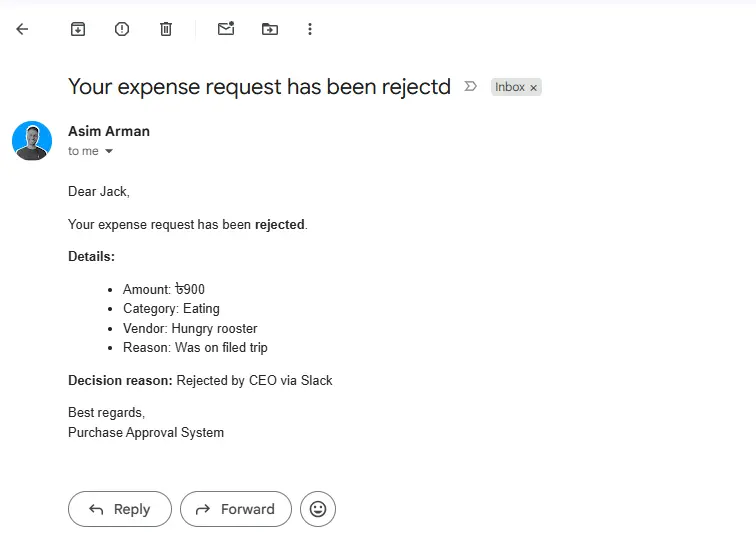Click the email subject heading
This screenshot has height=550, width=756.
click(259, 87)
